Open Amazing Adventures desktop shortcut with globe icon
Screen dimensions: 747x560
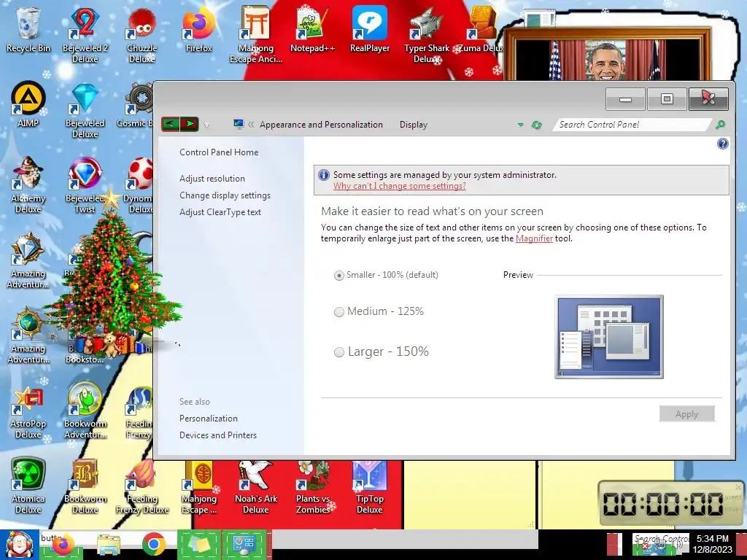coord(28,335)
